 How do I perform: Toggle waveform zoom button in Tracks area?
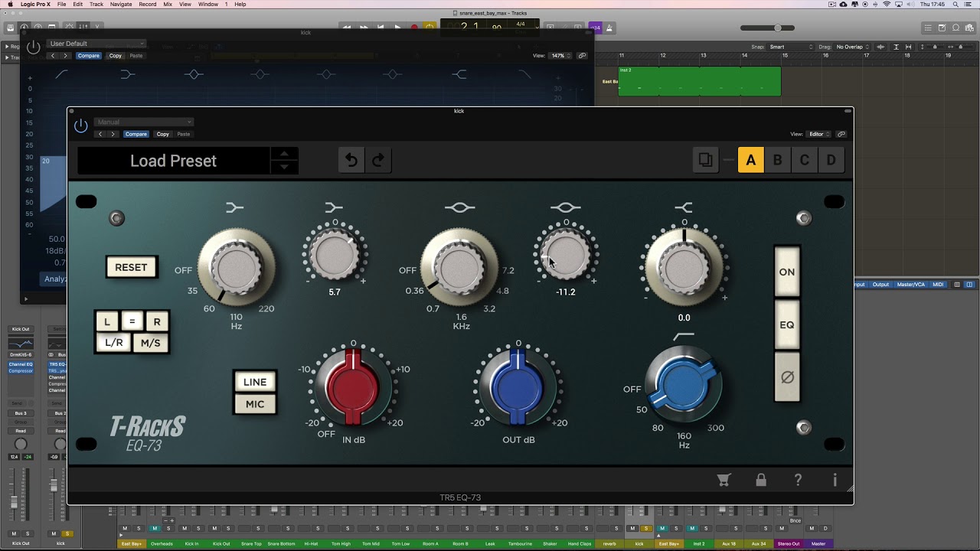point(880,47)
